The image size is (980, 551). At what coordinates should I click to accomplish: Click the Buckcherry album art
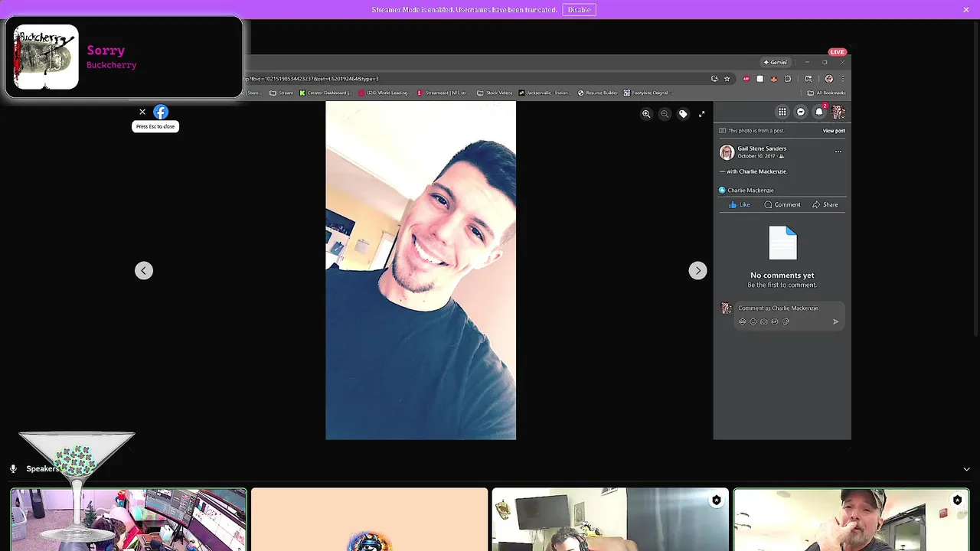(x=46, y=57)
